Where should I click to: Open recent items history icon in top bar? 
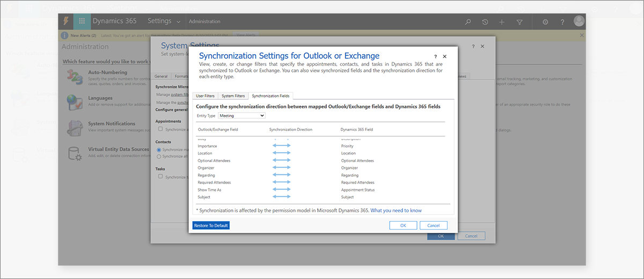tap(485, 22)
